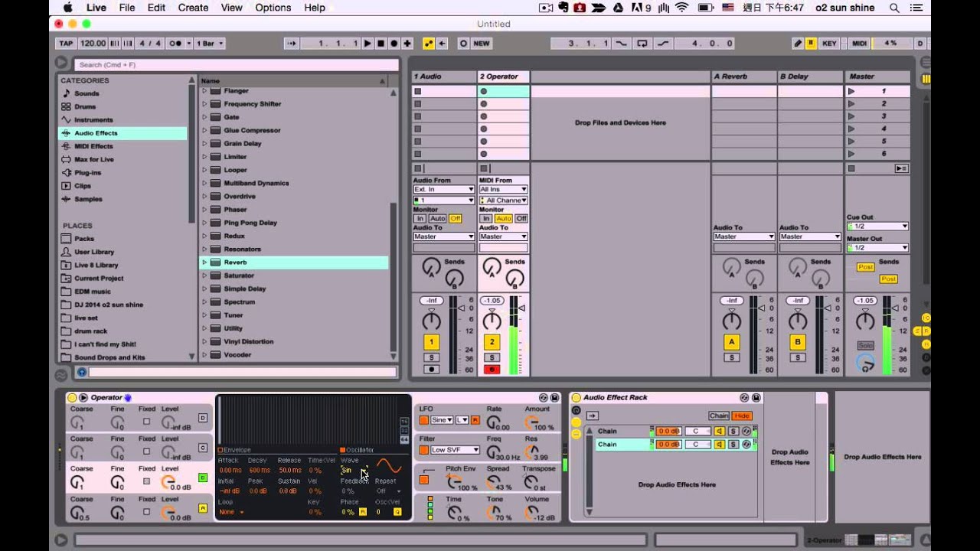Click the KEY map mode button
Image resolution: width=980 pixels, height=551 pixels.
(829, 44)
